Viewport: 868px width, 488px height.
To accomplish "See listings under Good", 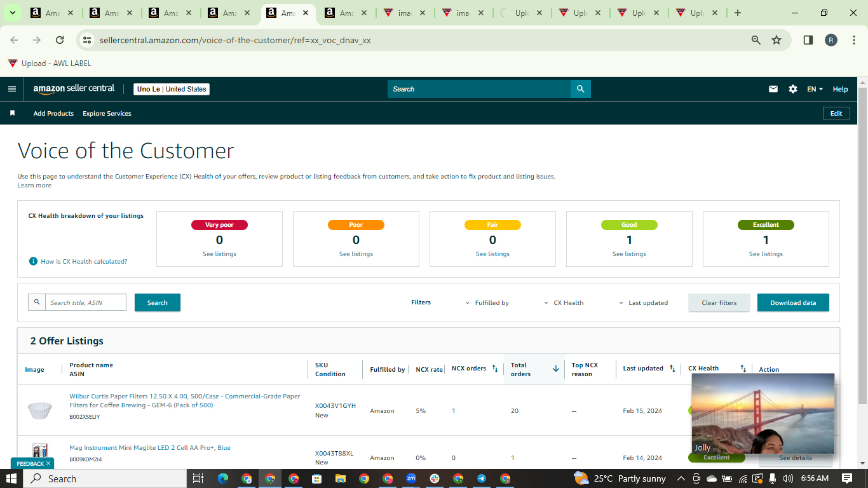I will 629,254.
